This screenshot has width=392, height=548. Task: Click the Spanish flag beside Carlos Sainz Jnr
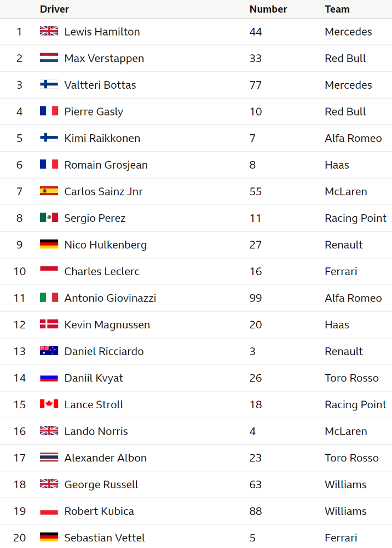tap(49, 191)
